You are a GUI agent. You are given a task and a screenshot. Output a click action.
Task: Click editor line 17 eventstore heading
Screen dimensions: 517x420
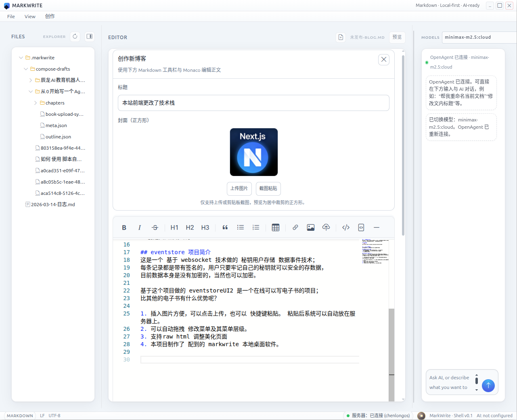coord(176,252)
